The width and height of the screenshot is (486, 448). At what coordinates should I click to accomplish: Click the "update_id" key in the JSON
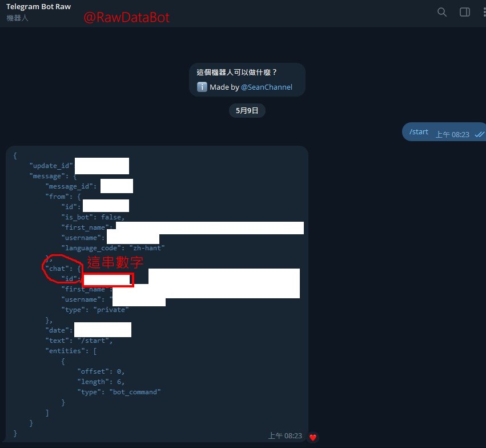[51, 166]
